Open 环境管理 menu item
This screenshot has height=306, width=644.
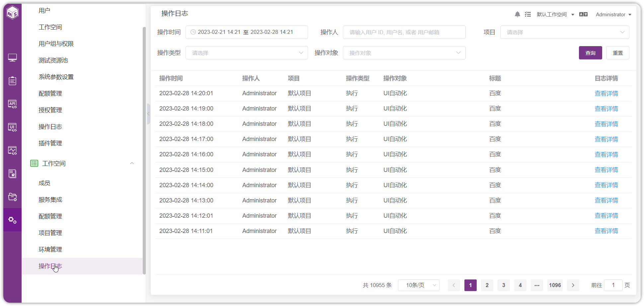tap(50, 250)
